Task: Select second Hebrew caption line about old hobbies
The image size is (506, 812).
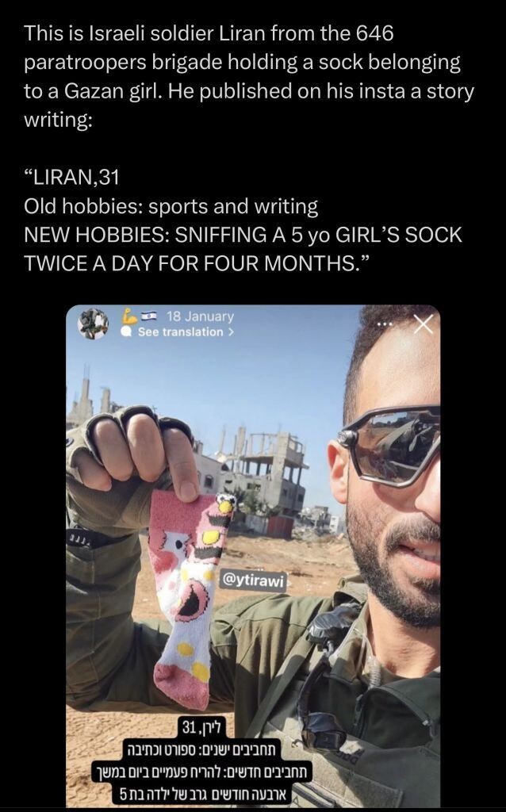Action: (202, 749)
